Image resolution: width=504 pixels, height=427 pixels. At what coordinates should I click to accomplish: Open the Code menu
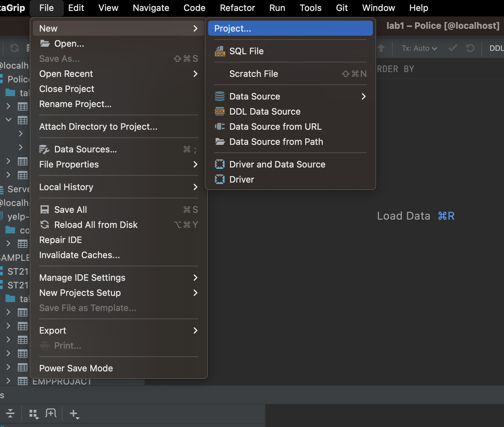194,8
